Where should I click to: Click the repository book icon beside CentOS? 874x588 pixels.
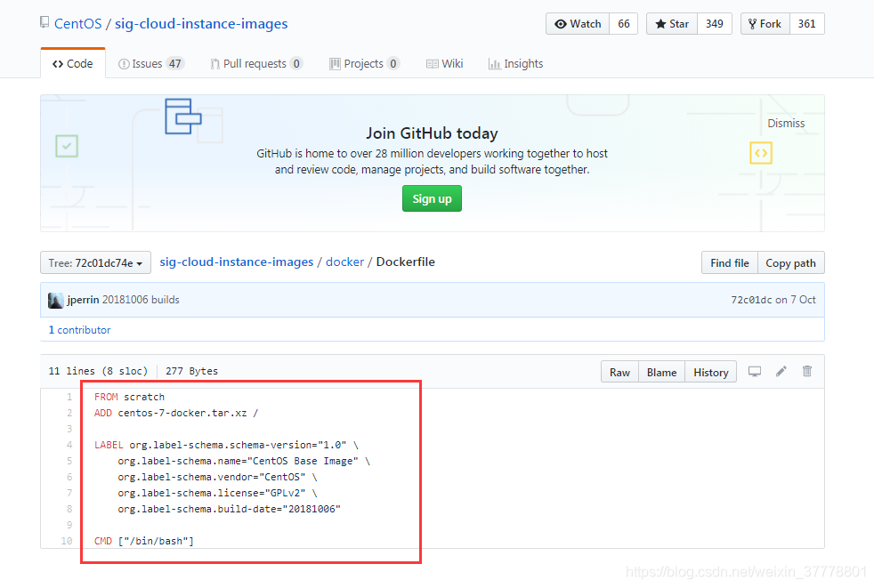click(x=45, y=23)
